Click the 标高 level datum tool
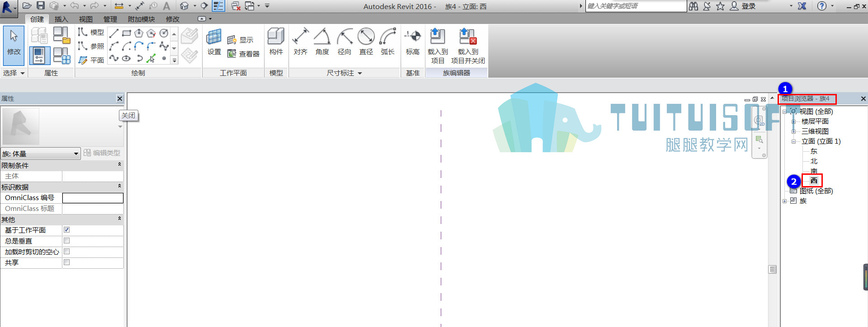Viewport: 868px width, 327px height. tap(413, 42)
